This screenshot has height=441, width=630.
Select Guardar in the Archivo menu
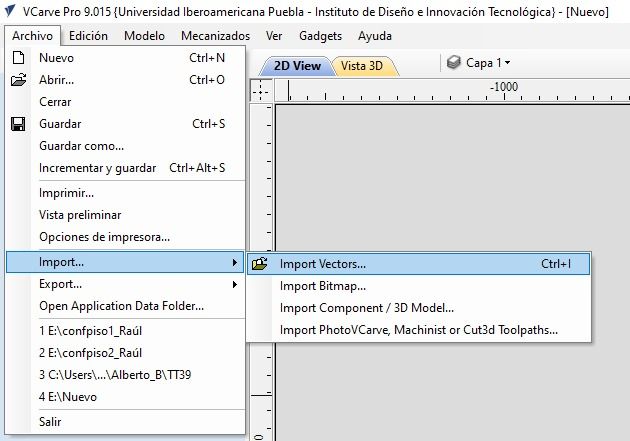pos(125,124)
